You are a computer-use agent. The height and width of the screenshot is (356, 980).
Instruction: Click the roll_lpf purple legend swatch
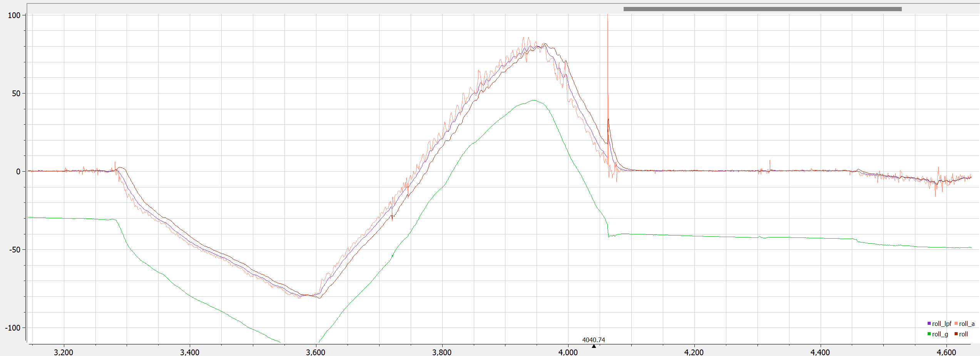point(929,324)
